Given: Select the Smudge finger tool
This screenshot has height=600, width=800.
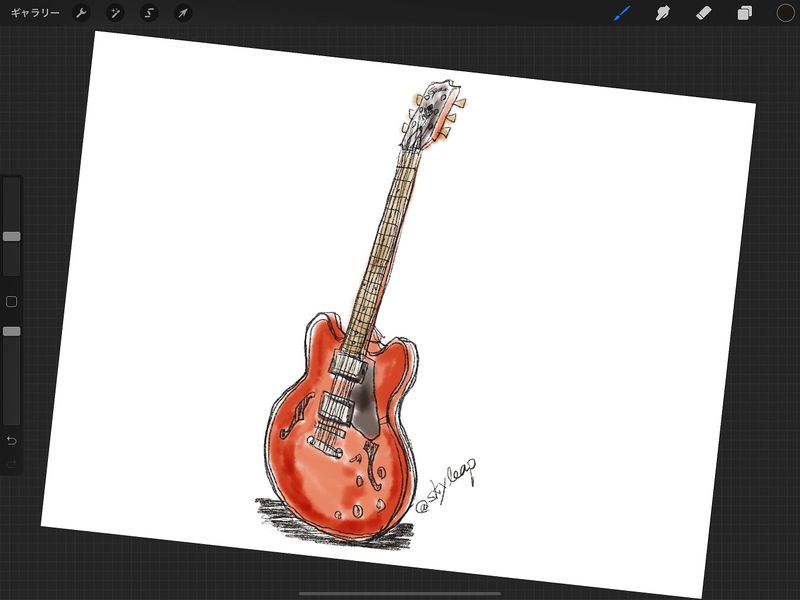Looking at the screenshot, I should click(x=662, y=14).
